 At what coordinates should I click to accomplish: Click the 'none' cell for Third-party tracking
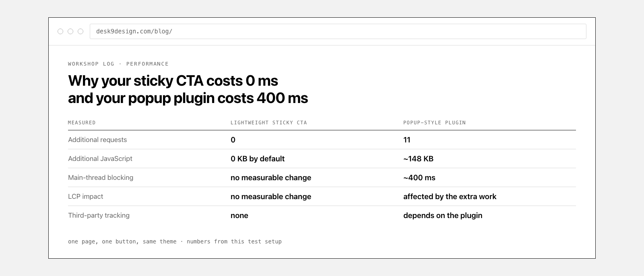239,216
